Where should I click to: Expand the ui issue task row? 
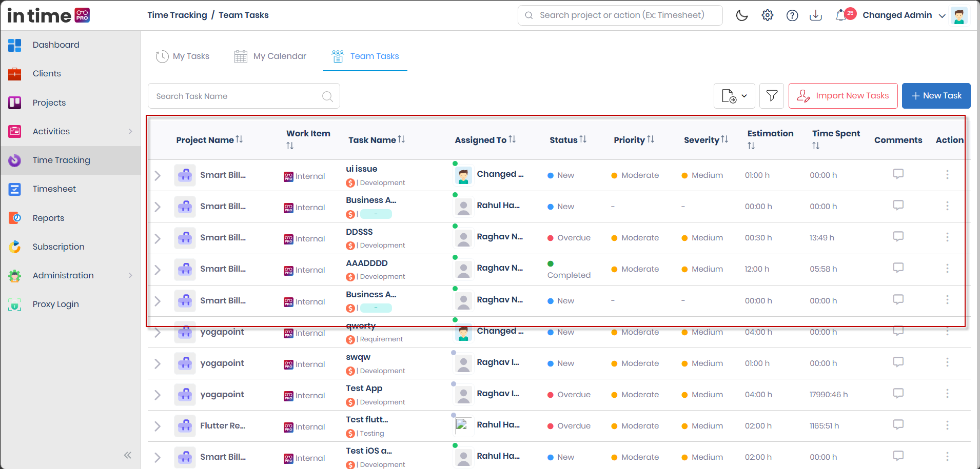coord(158,176)
